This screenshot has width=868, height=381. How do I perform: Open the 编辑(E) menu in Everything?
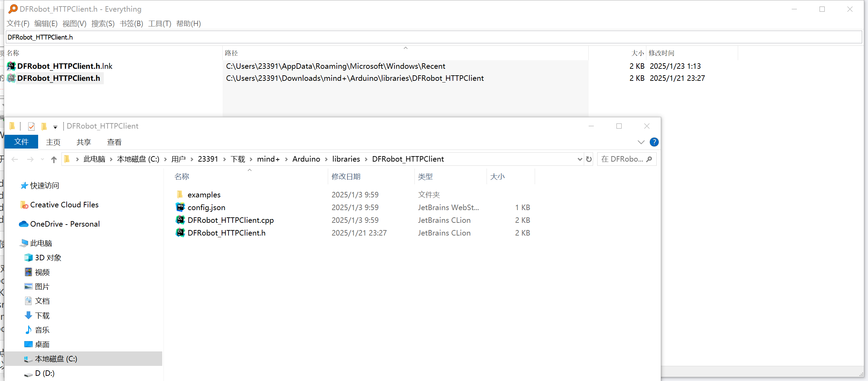tap(46, 24)
